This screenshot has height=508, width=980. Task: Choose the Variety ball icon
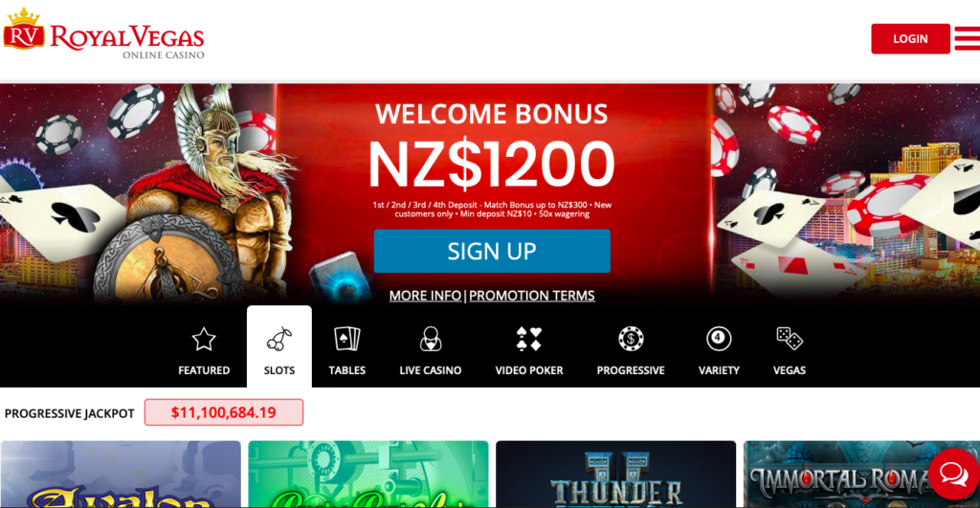click(x=719, y=339)
